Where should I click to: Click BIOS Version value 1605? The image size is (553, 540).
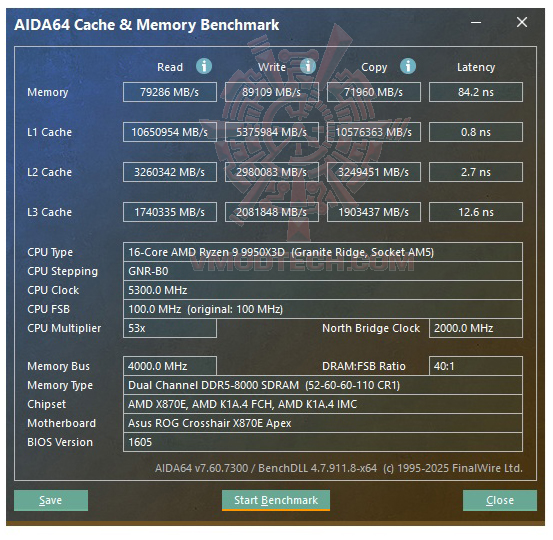tap(323, 442)
